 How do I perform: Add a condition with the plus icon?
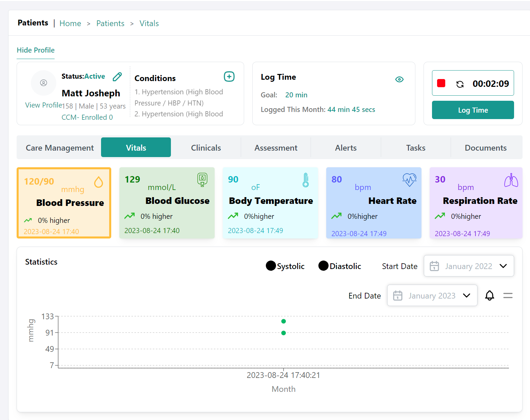[229, 77]
